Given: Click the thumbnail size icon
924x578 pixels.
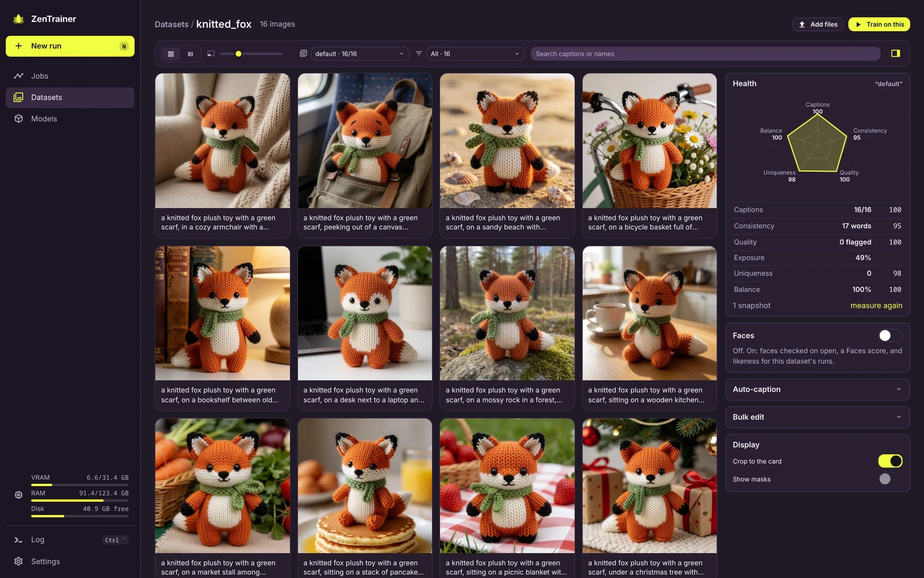Looking at the screenshot, I should click(x=211, y=53).
